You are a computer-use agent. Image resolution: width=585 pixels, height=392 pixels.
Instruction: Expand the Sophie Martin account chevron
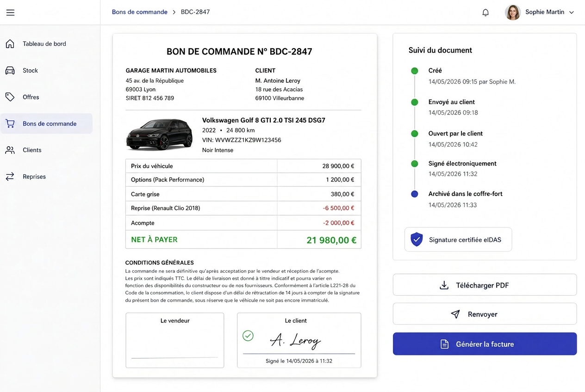[572, 12]
